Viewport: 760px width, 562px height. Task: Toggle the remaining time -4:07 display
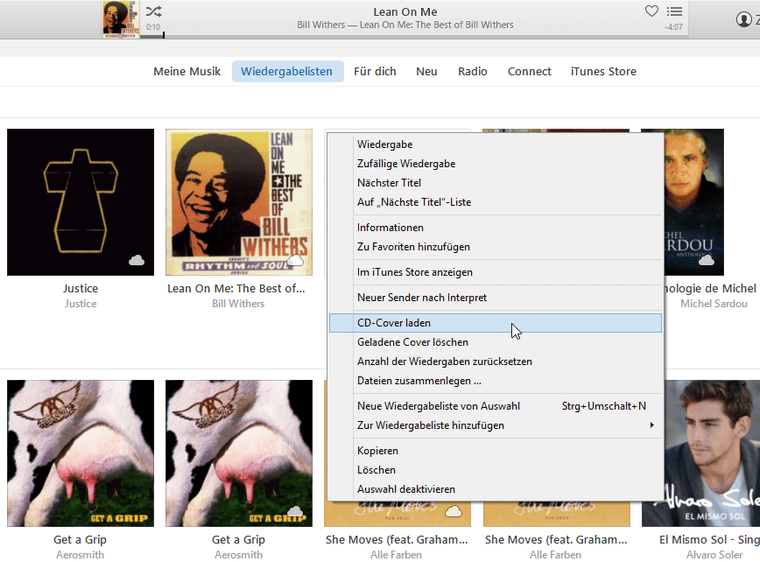click(674, 27)
